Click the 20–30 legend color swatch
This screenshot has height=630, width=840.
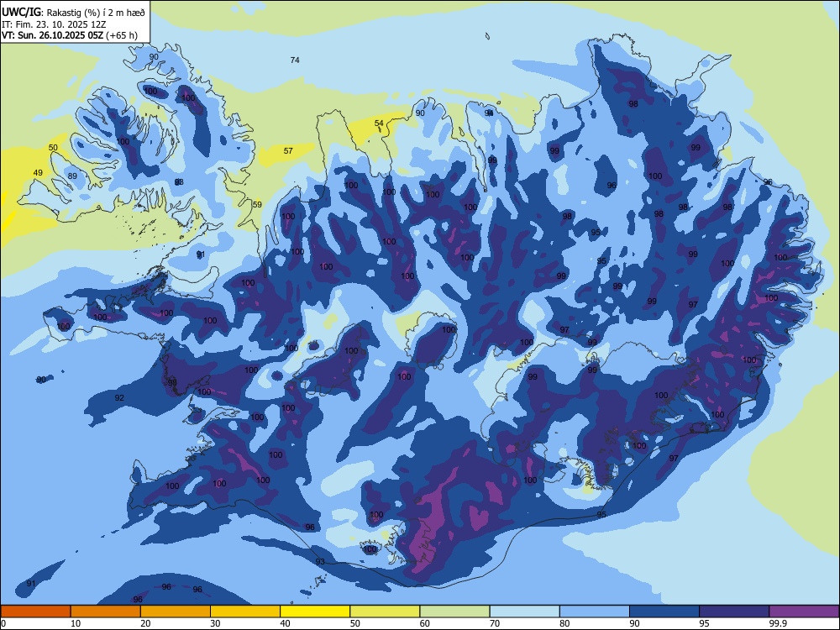(x=176, y=612)
